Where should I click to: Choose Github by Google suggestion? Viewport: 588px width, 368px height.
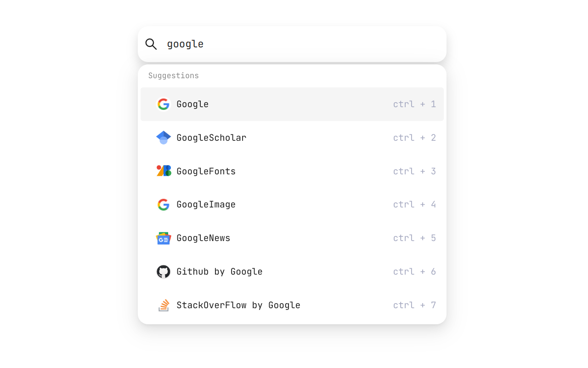(x=219, y=272)
